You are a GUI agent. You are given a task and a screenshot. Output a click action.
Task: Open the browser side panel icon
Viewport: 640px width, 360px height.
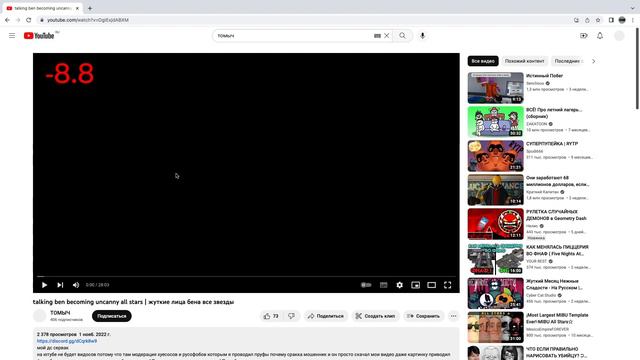[611, 20]
